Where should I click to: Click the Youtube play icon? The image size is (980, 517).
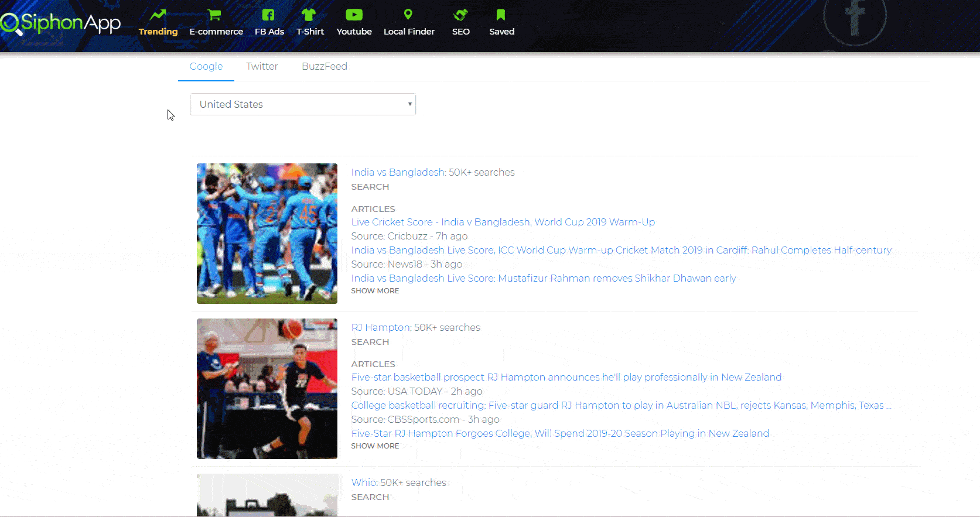tap(354, 15)
